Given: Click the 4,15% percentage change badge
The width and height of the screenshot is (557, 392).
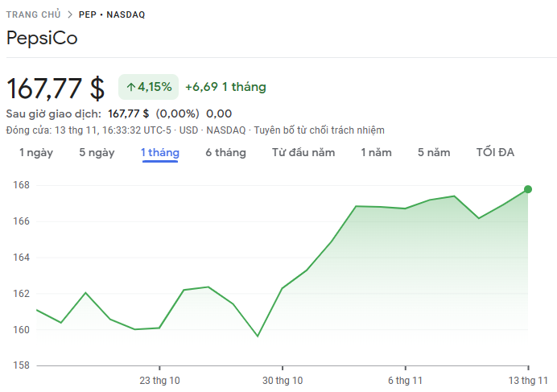Looking at the screenshot, I should 148,87.
